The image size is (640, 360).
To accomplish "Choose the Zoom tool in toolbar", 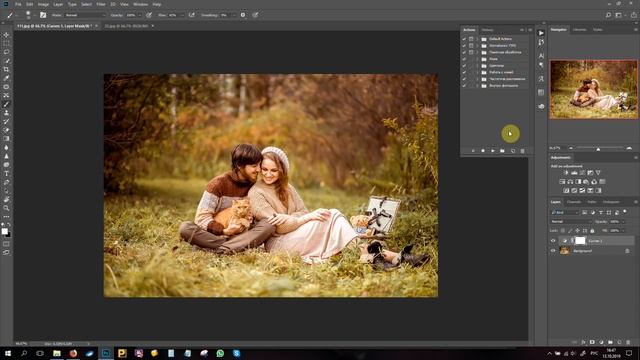I will point(6,208).
